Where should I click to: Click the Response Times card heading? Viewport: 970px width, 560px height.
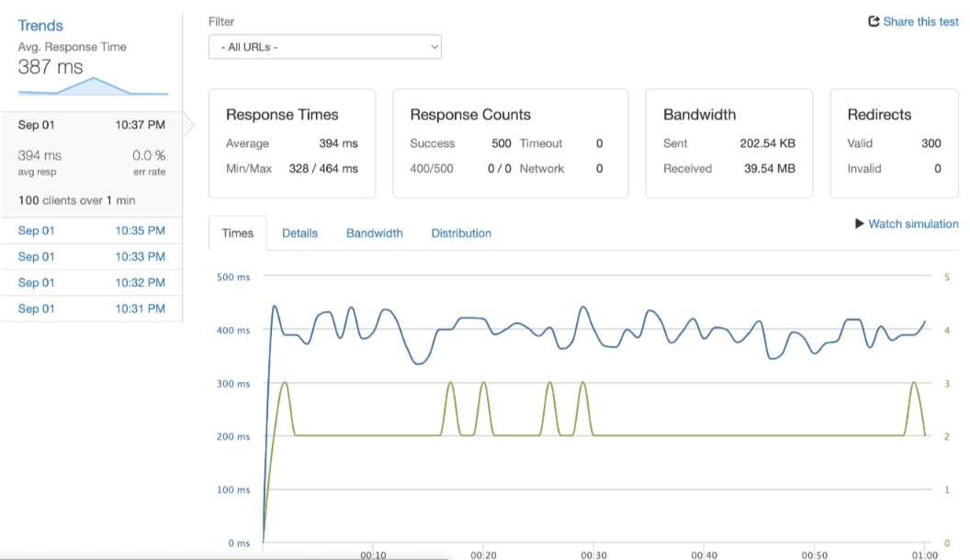click(282, 115)
